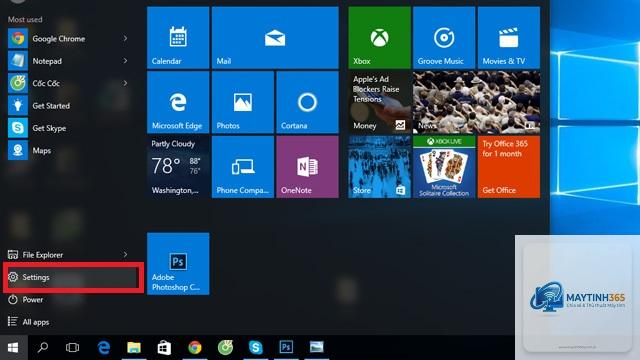Expand File Explorer jump list arrow
Viewport: 640px width, 360px height.
125,254
